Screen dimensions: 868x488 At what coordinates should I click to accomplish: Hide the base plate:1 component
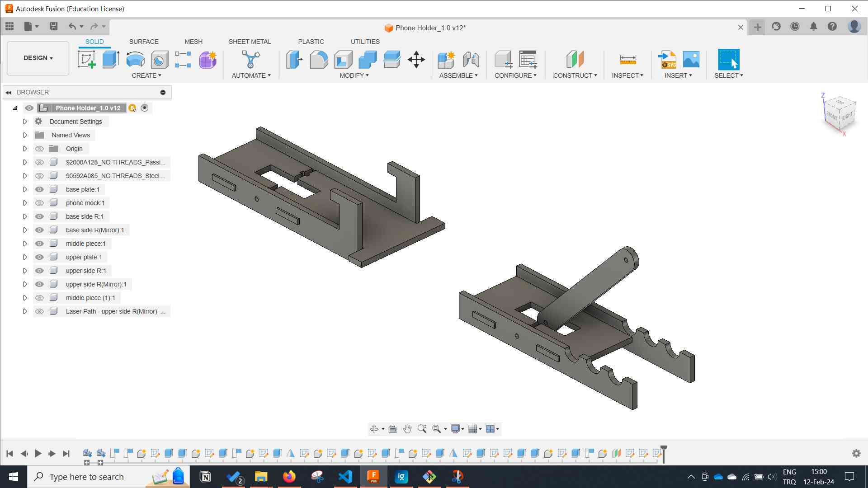point(39,189)
